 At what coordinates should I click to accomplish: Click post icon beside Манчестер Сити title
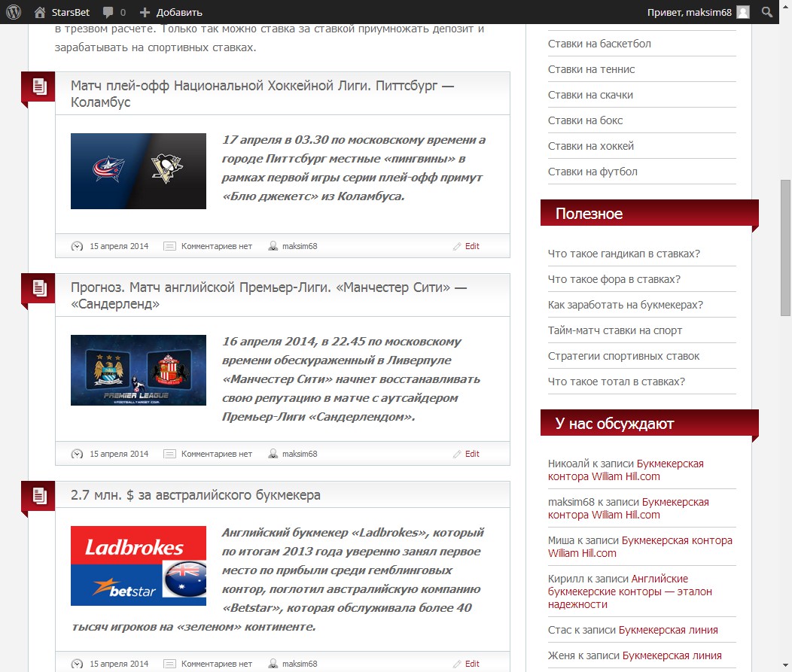[39, 288]
